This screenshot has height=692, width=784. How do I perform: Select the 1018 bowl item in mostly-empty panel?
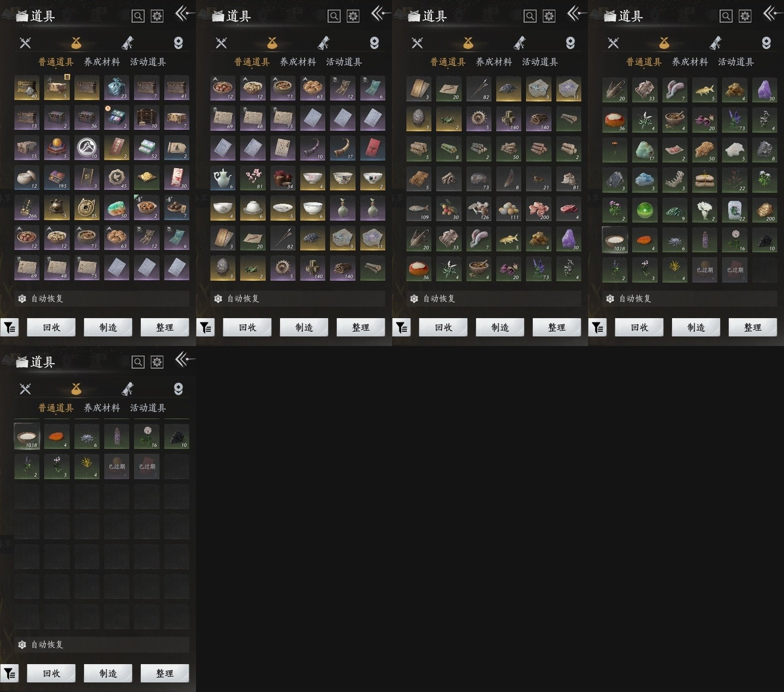pos(27,436)
